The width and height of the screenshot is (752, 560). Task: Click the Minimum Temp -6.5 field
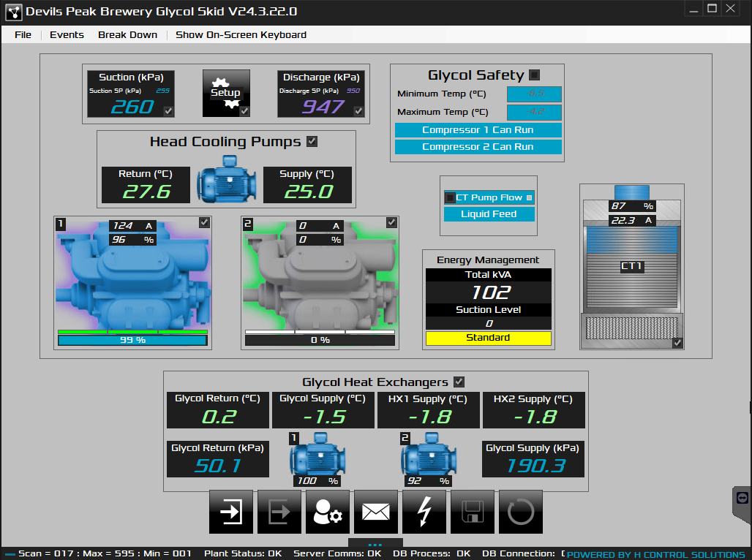[x=534, y=94]
